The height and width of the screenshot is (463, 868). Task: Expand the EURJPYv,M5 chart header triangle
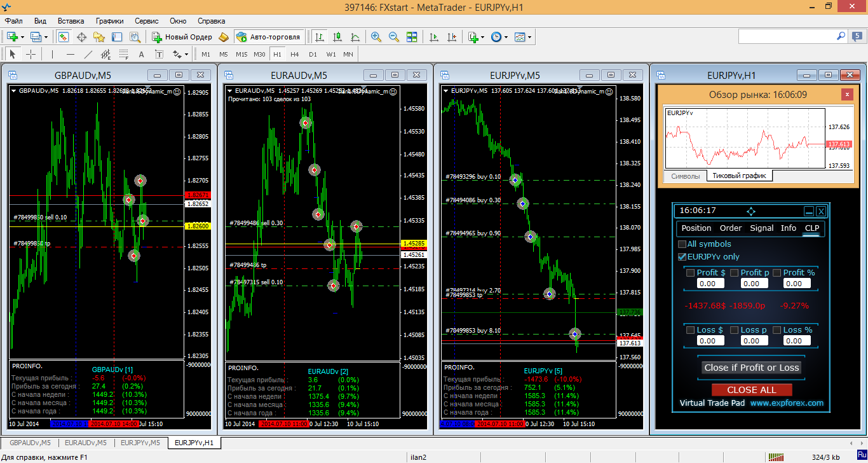point(445,91)
